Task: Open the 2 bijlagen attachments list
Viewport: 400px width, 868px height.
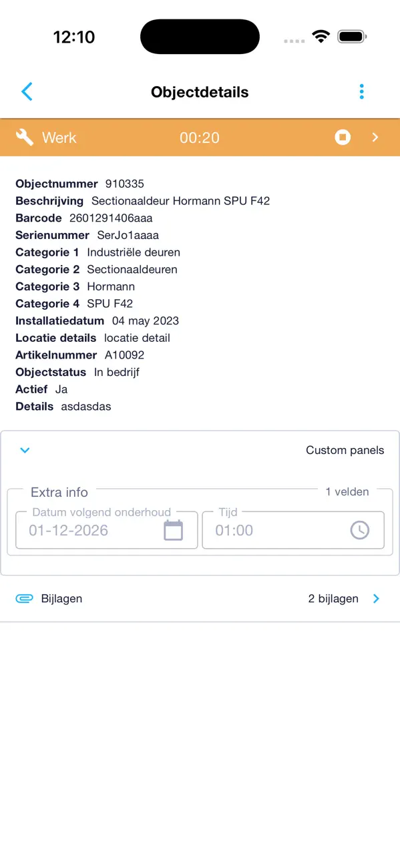Action: (x=333, y=598)
